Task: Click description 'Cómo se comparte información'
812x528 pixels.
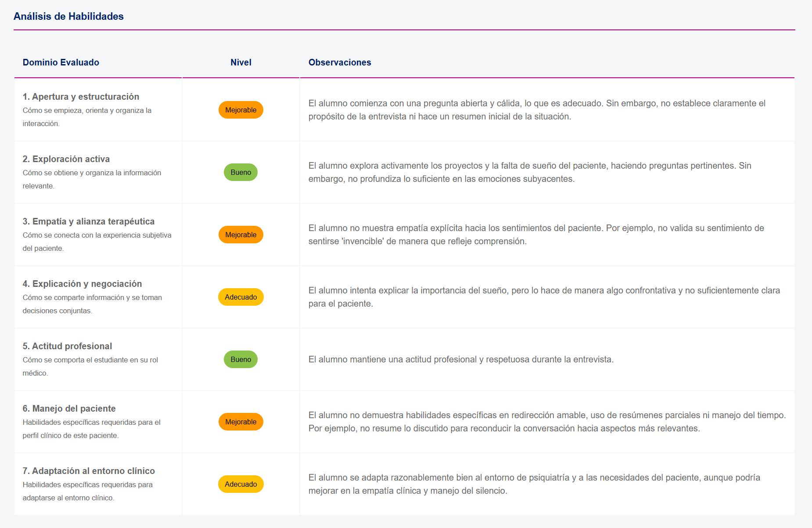Action: pos(92,304)
